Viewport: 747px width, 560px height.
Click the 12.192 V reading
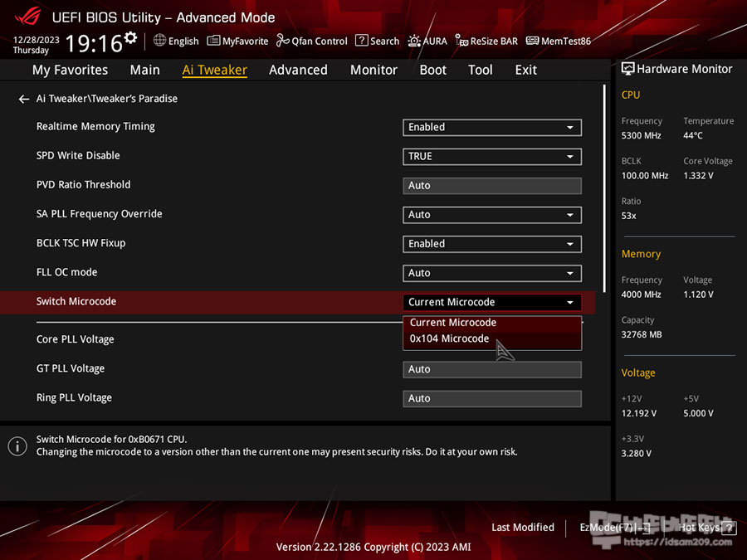point(639,413)
